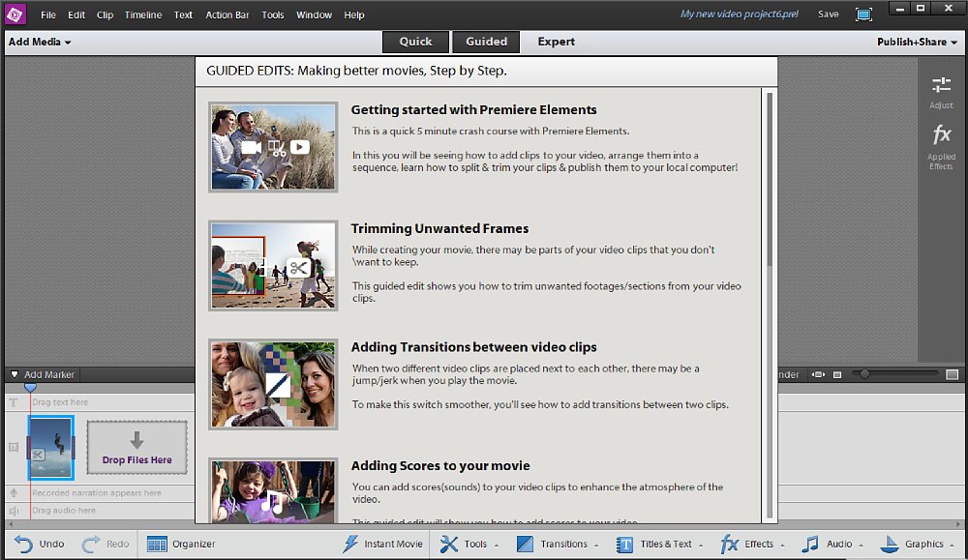Screen dimensions: 968x560
Task: Click the Premiere Elements app logo icon
Action: point(15,14)
